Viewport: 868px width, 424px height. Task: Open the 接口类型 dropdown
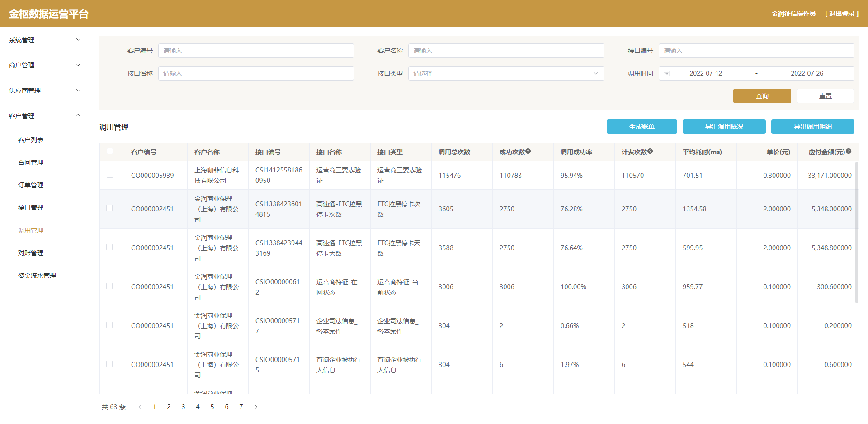[x=506, y=73]
